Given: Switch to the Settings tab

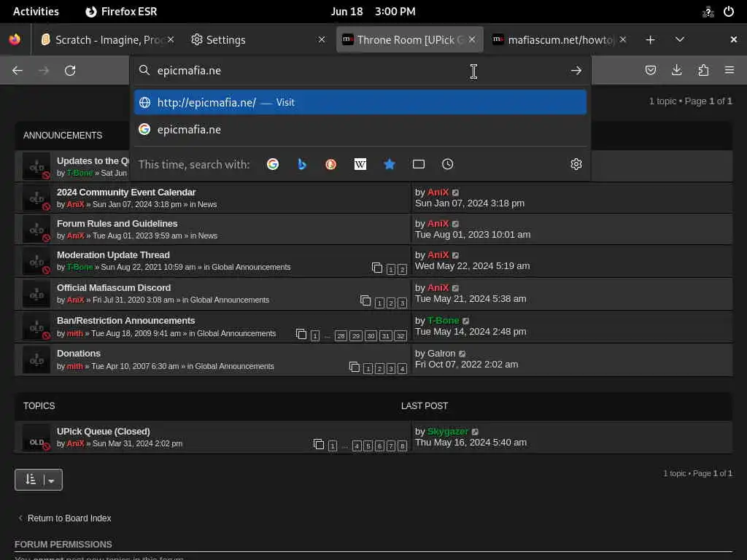Looking at the screenshot, I should coord(252,40).
